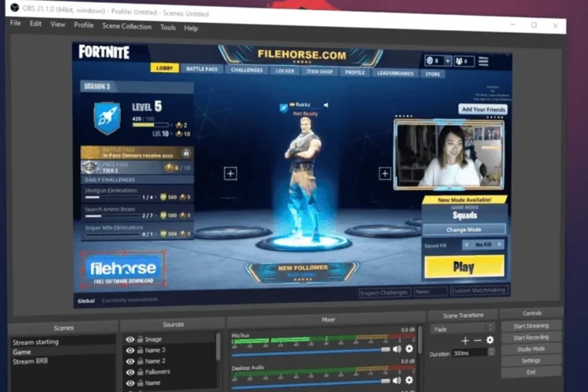Viewport: 588px width, 392px height.
Task: Toggle visibility of Name 3 source
Action: [130, 350]
